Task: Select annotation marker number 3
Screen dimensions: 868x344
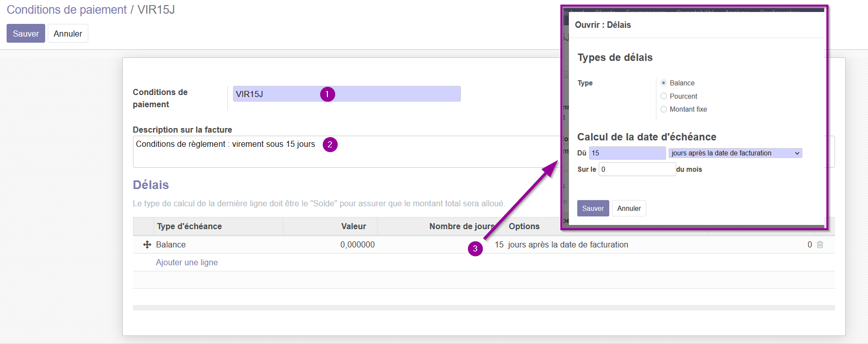Action: click(x=475, y=248)
